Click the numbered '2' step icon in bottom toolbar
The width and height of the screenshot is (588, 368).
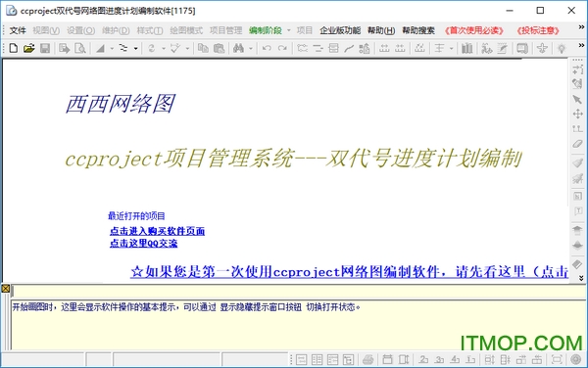[423, 360]
